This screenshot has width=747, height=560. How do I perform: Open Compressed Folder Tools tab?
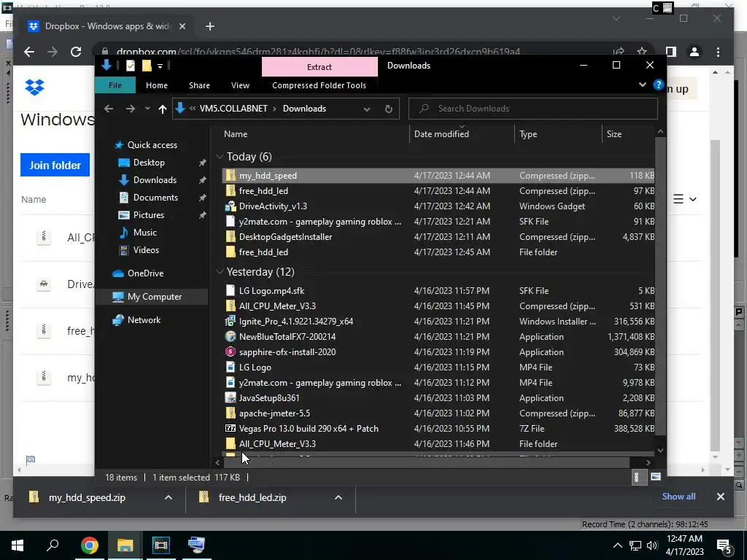(320, 85)
